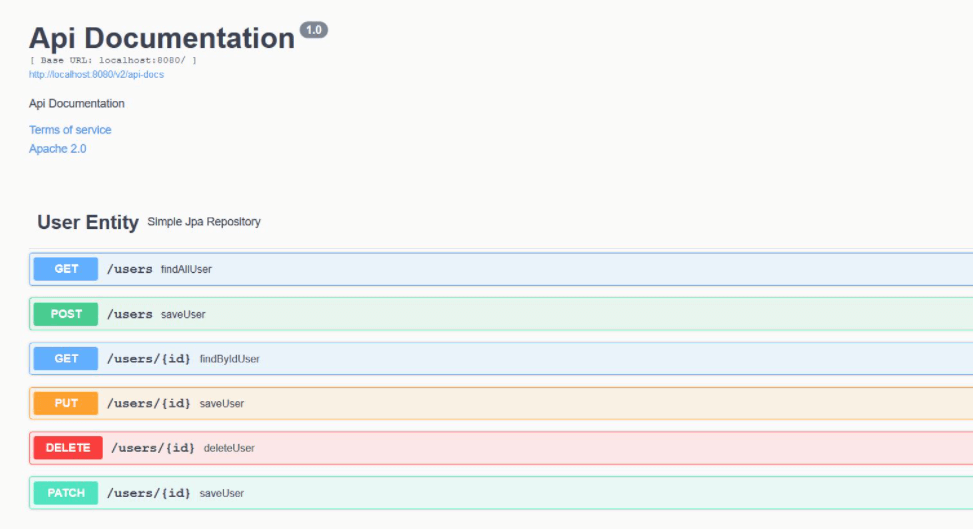Click the green POST badge for /users
The width and height of the screenshot is (973, 529).
click(x=66, y=314)
